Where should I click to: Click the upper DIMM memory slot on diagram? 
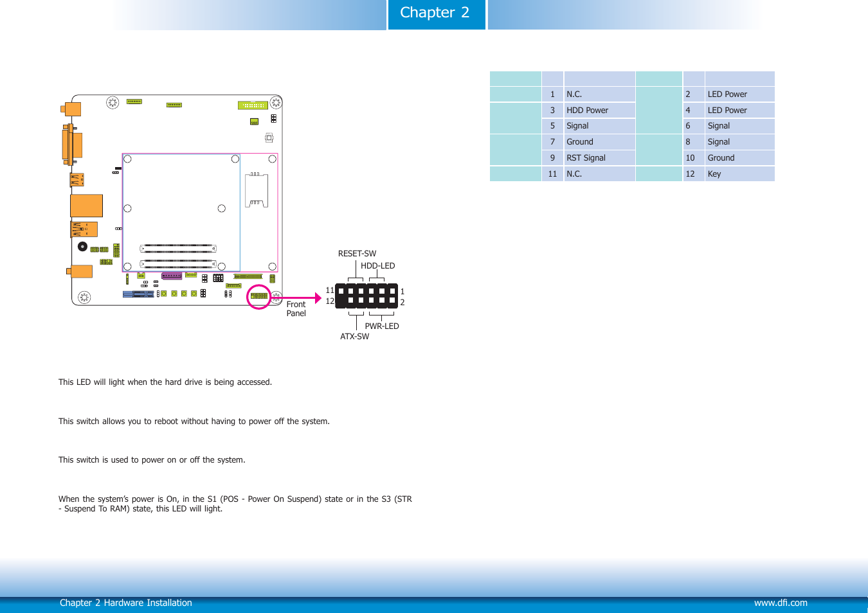pos(178,248)
